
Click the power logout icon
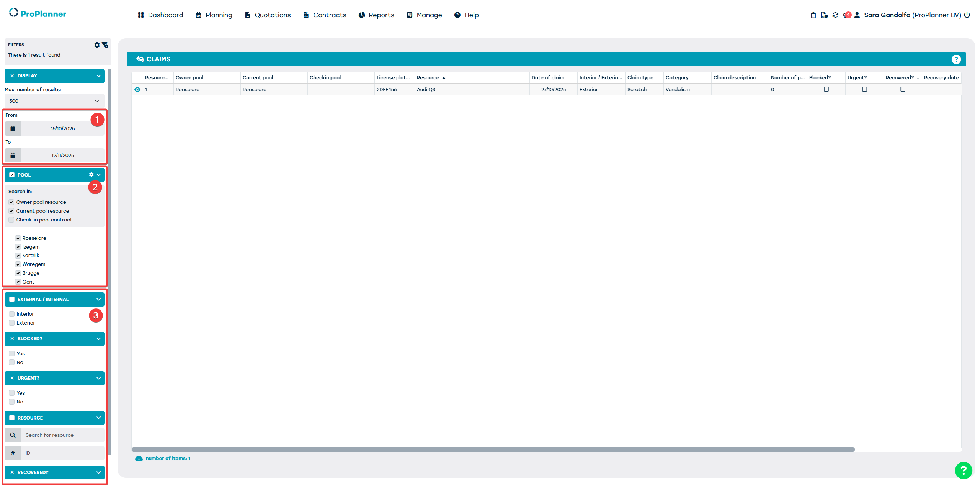coord(967,15)
